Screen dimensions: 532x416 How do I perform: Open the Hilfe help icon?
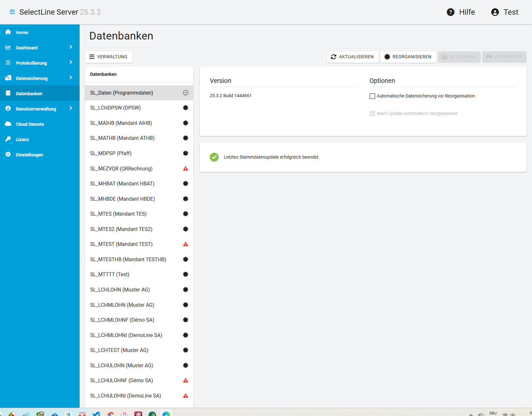click(450, 12)
